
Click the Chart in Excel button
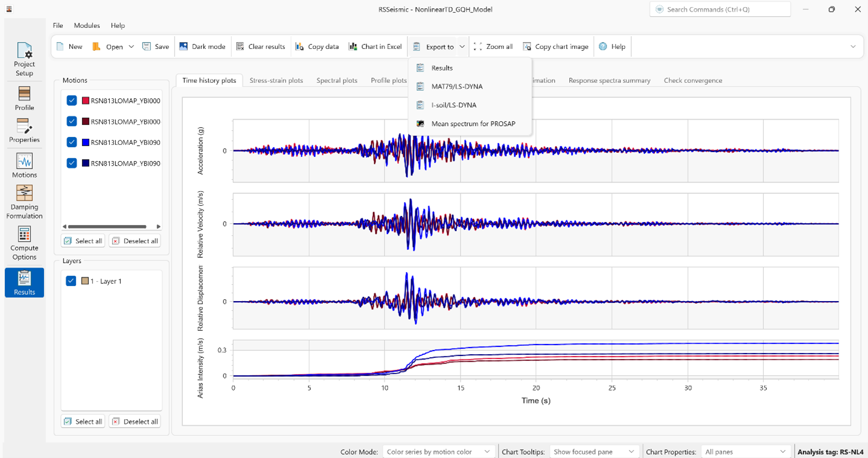click(375, 46)
